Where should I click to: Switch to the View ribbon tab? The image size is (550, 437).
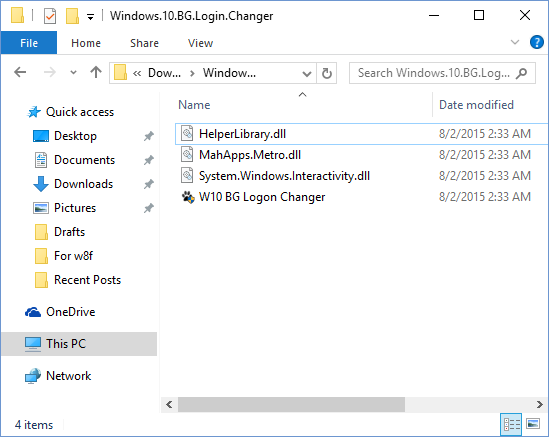point(200,43)
